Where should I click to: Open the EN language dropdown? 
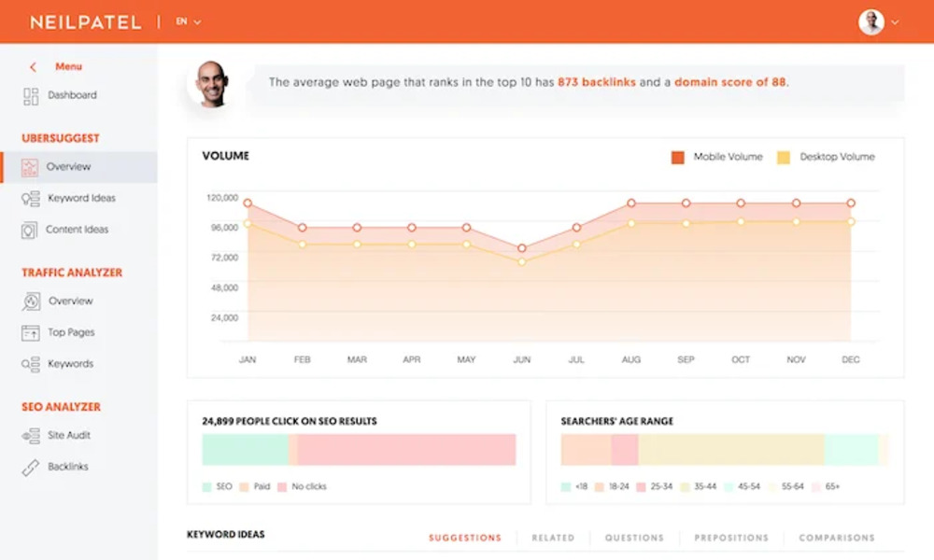tap(186, 20)
